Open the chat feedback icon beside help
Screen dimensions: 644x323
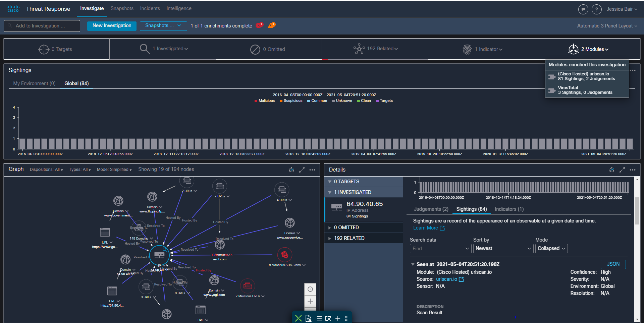(583, 9)
